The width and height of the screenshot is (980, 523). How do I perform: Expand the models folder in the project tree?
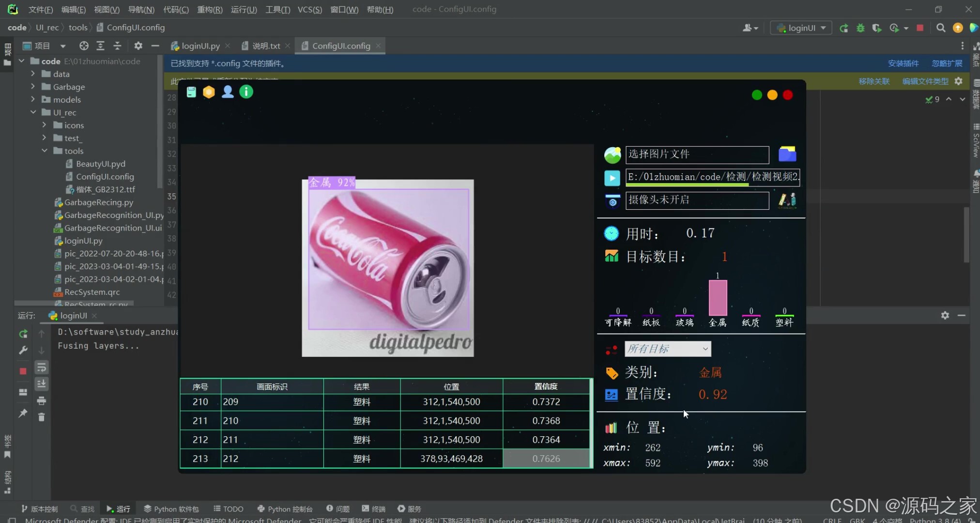coord(33,99)
